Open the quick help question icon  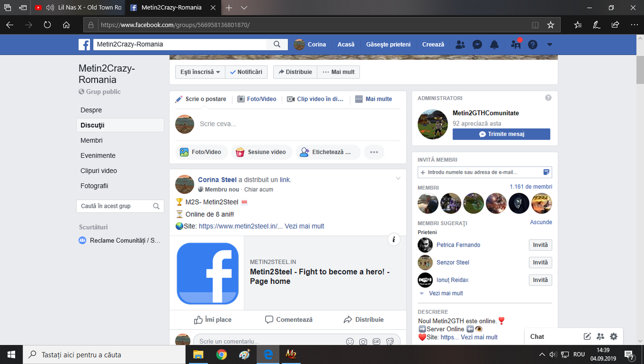pos(533,44)
